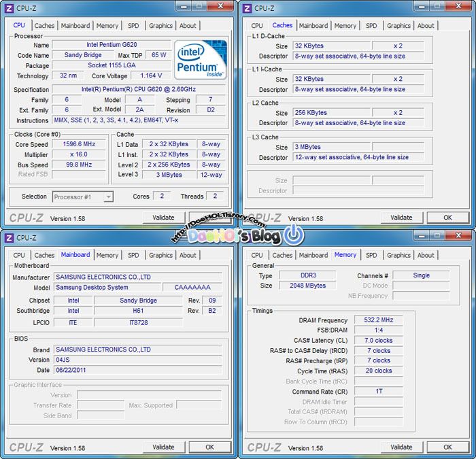The height and width of the screenshot is (459, 476).
Task: Switch to CPU tab in the Caches window
Action: pos(257,26)
